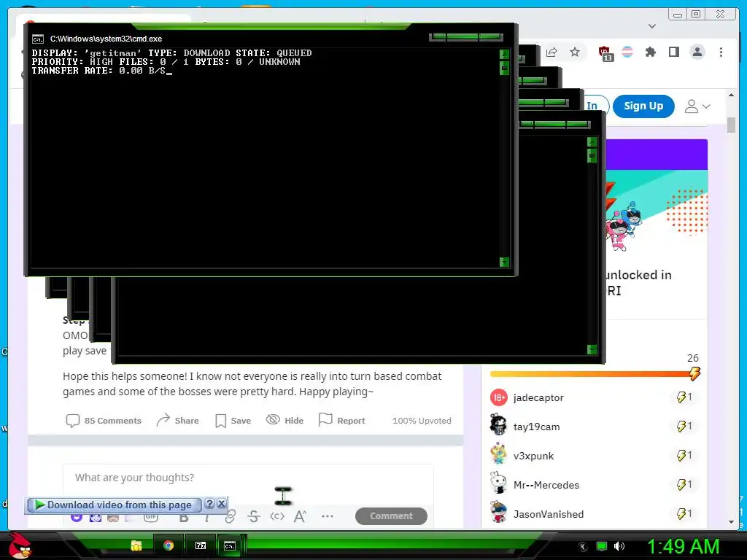Click the 18+ avatar next to jadecaptor
This screenshot has height=560, width=747.
(x=498, y=397)
